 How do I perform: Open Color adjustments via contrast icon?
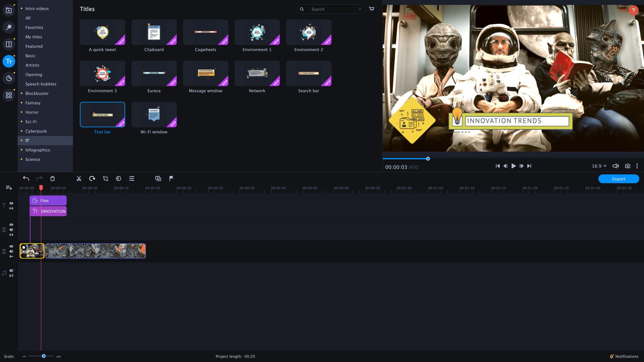click(x=118, y=178)
